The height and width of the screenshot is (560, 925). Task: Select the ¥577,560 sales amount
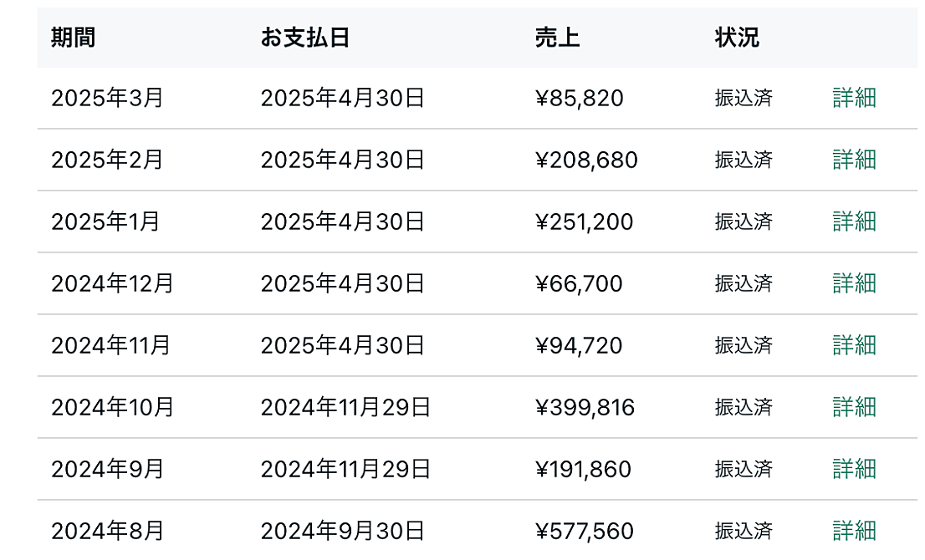[584, 532]
